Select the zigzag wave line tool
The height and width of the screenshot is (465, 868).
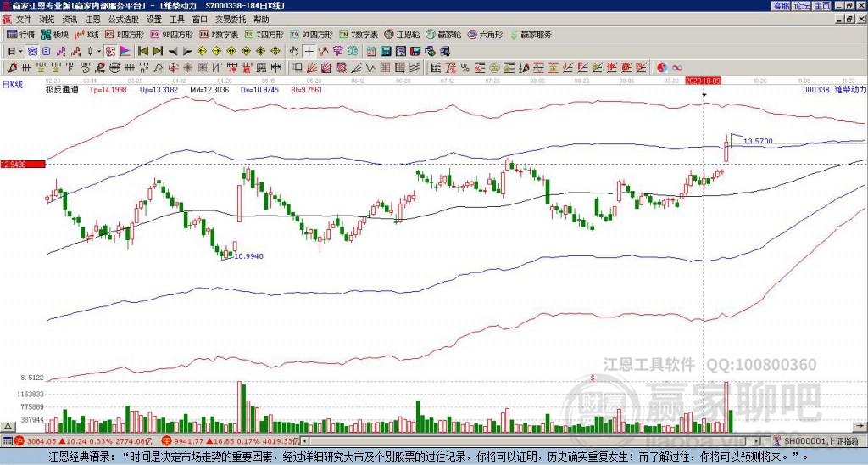click(370, 68)
